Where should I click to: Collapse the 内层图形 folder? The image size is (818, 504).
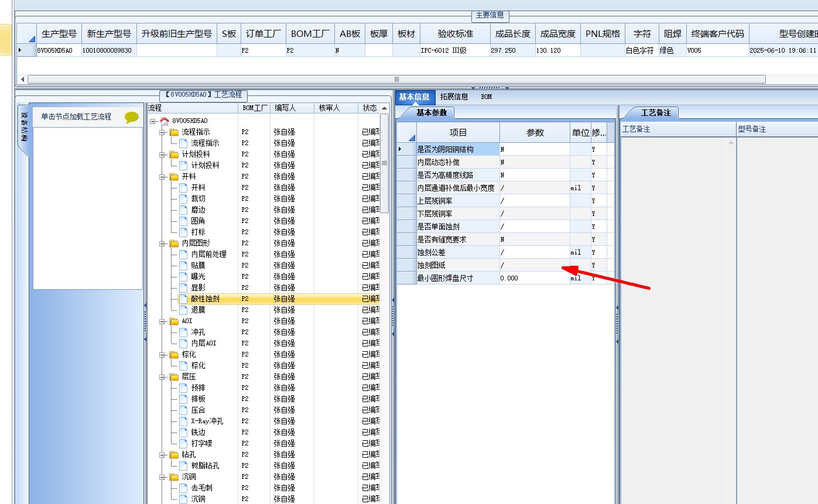[x=162, y=244]
